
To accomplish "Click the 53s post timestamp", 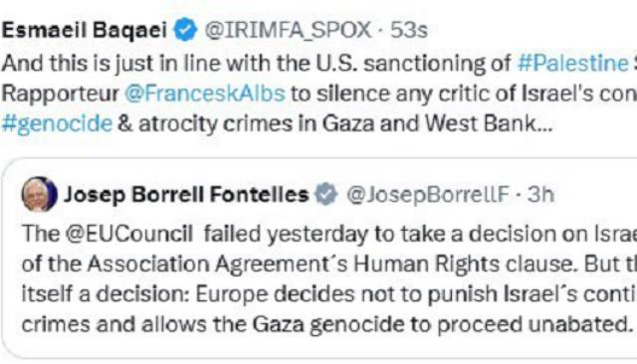I will [x=409, y=31].
